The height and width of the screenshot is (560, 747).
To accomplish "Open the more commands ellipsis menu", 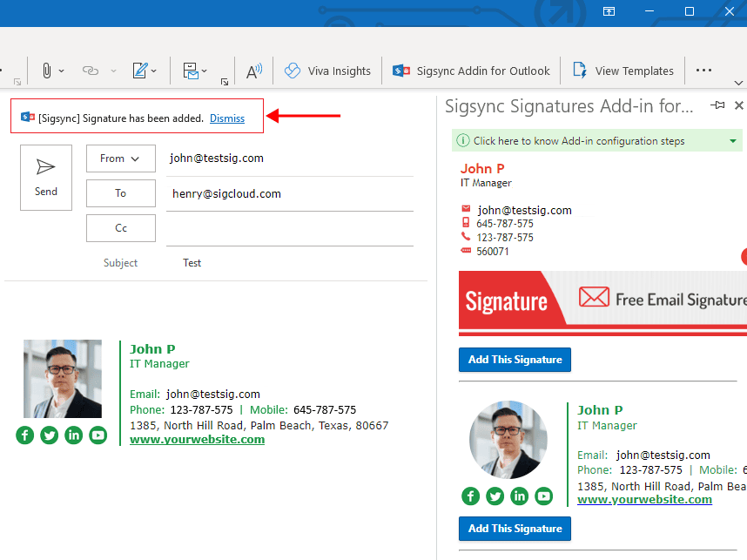I will pos(703,71).
